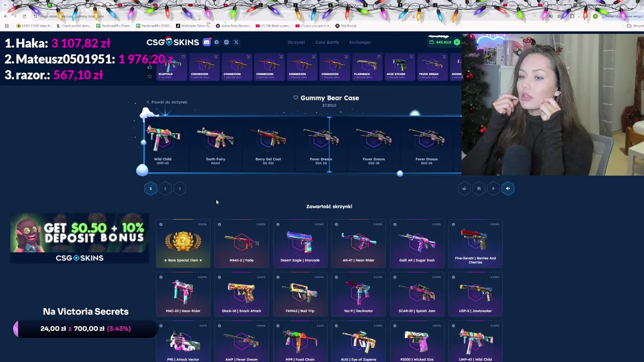Click info icon on Rare Special Item card
Viewport: 644px width, 362px height.
[161, 225]
